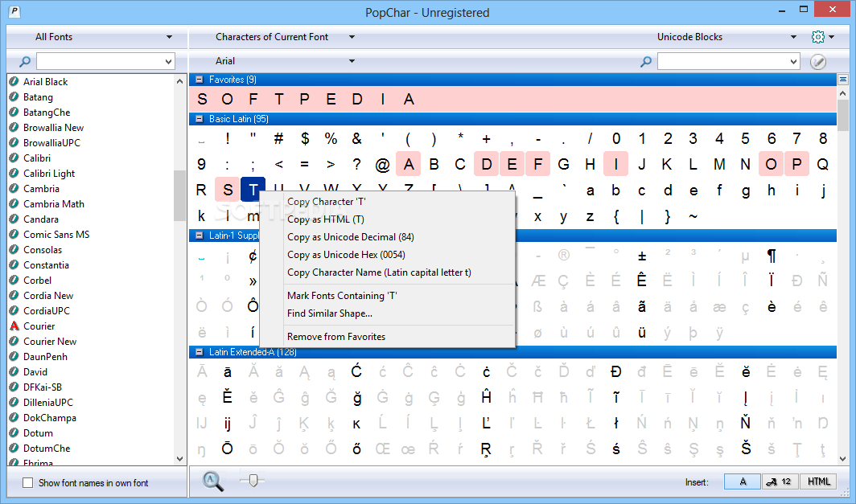
Task: Select the DilleniaUPC font
Action: (x=48, y=403)
